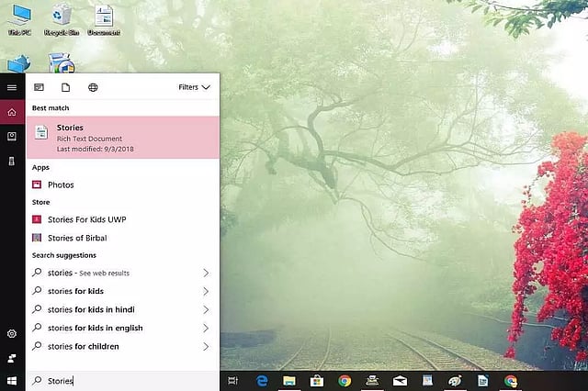The width and height of the screenshot is (588, 391).
Task: Click the Windows Start button
Action: [x=12, y=380]
